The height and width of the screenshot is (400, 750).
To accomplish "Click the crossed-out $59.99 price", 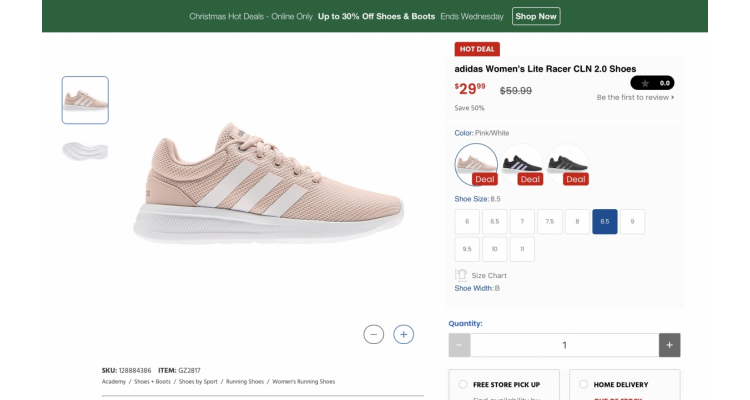I will click(516, 90).
